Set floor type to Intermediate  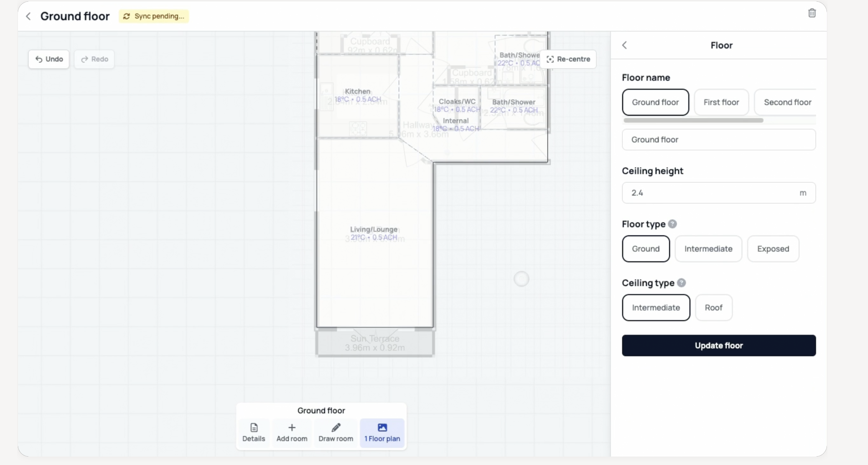708,249
